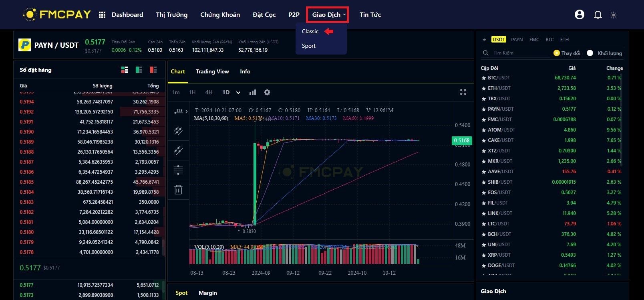Screen dimensions: 644x300
Task: Switch to the Info tab
Action: pos(245,71)
